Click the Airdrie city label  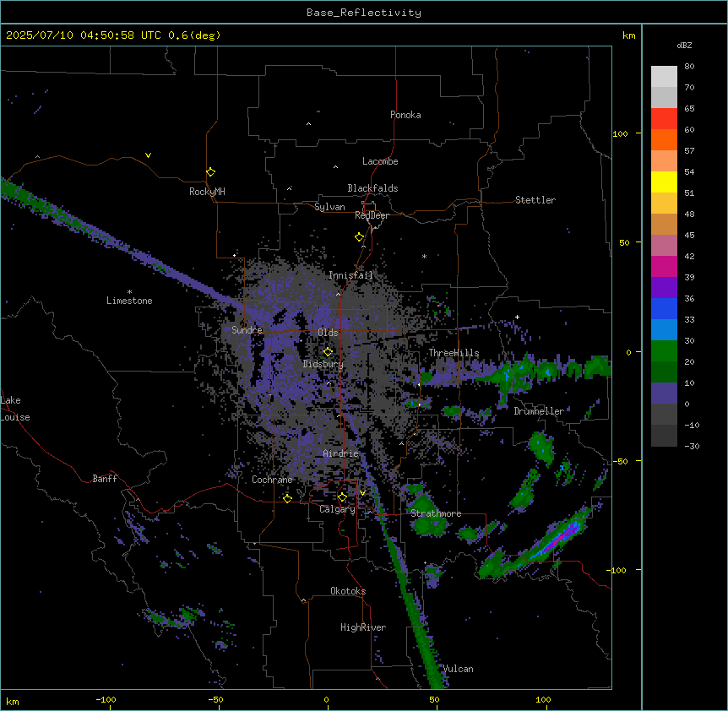[x=341, y=453]
